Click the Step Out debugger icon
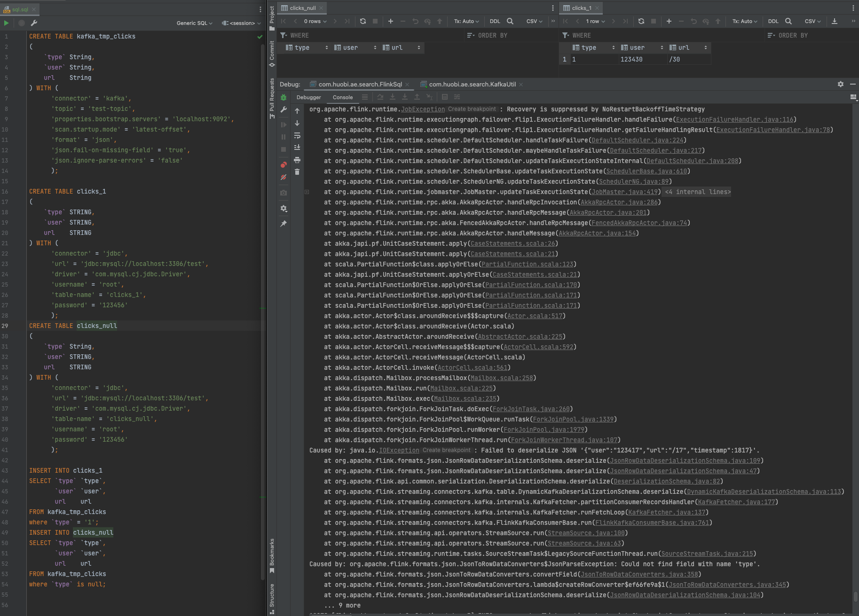The width and height of the screenshot is (859, 616). (x=417, y=97)
